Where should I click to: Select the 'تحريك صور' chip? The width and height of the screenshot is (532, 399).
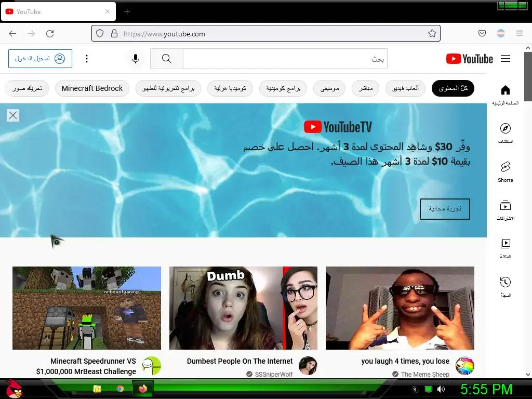(27, 88)
